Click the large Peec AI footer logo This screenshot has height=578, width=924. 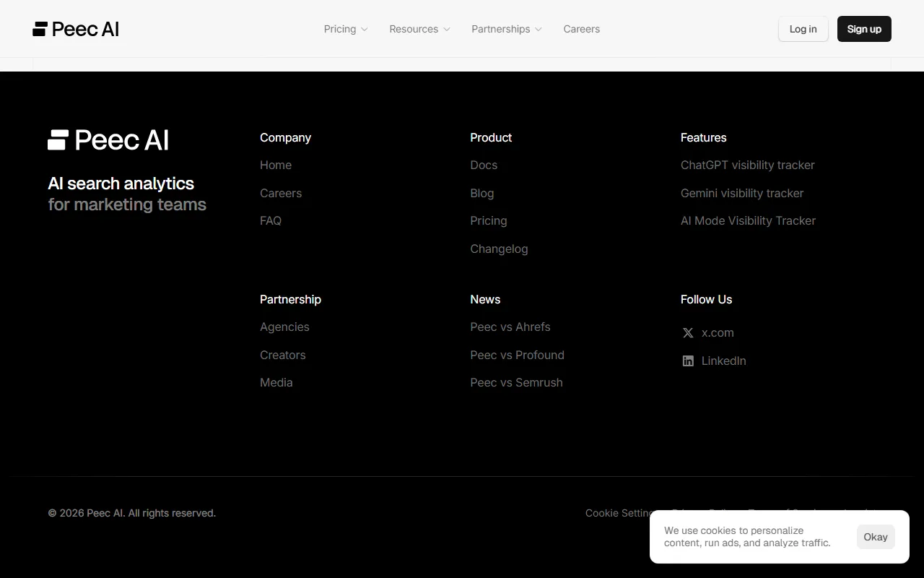(x=108, y=140)
